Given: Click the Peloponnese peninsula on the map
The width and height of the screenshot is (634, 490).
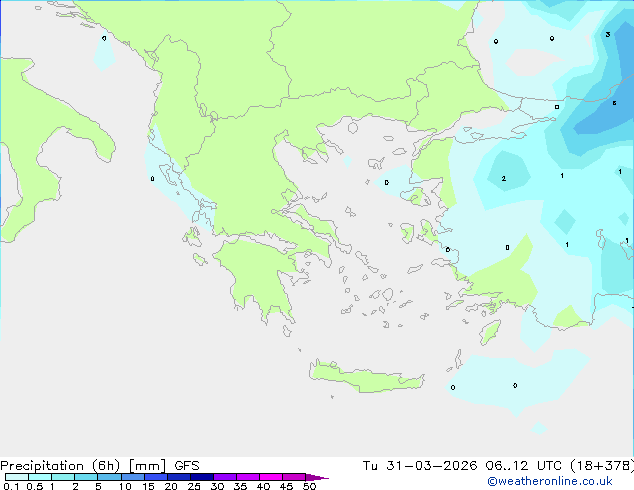Looking at the screenshot, I should click(259, 275).
